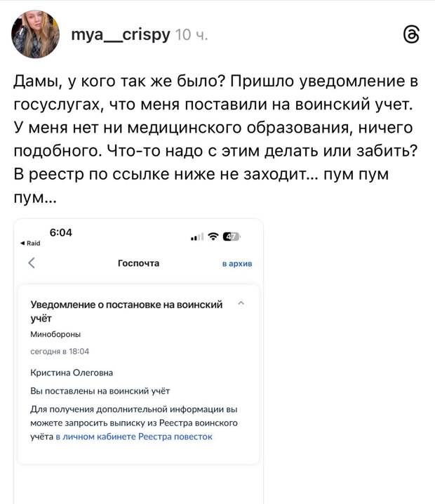The width and height of the screenshot is (435, 504).
Task: Click the "Вы поставлены на воинский учёт" line
Action: point(100,391)
